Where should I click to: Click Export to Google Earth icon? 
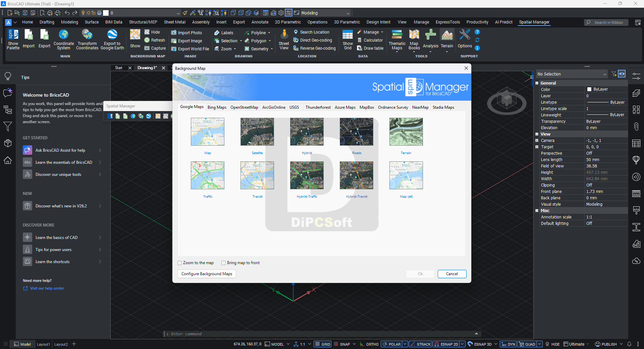click(x=112, y=39)
